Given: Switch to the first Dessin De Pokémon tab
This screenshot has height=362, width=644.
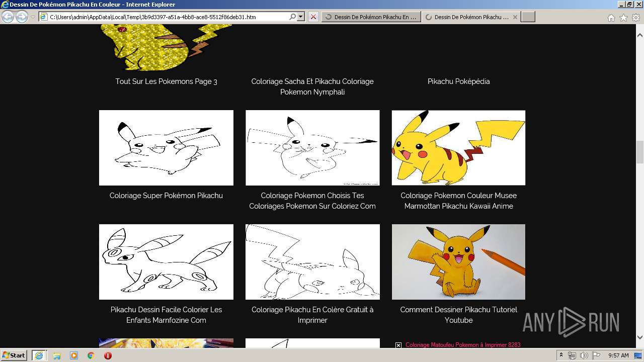Looking at the screenshot, I should 371,17.
